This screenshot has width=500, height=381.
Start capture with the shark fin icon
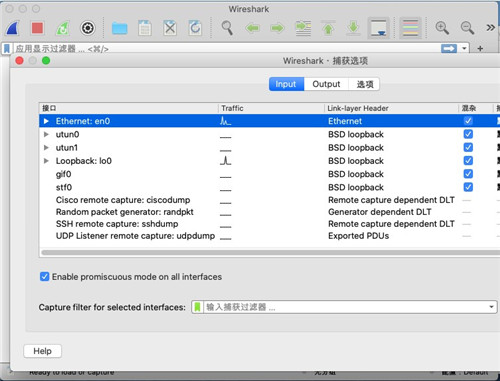click(12, 28)
